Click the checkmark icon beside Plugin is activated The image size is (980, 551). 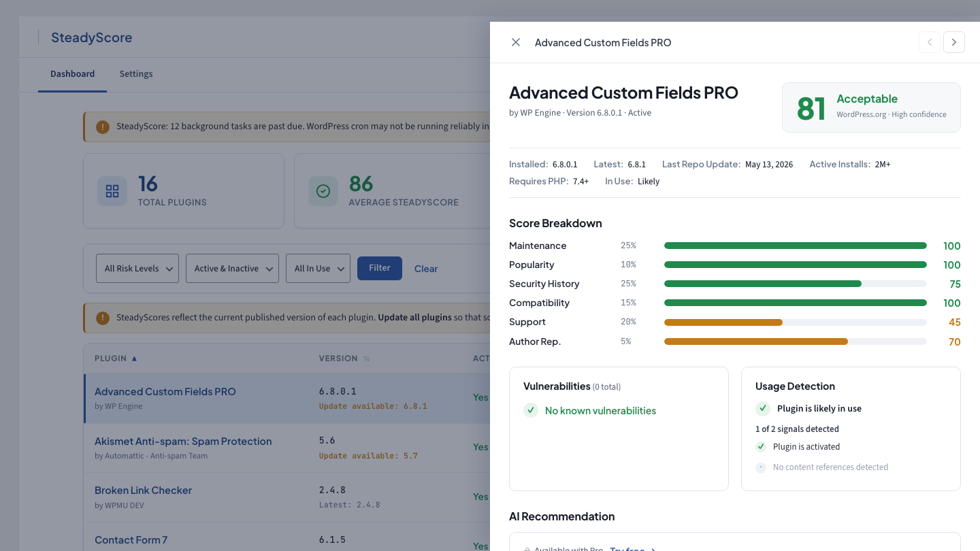click(x=761, y=447)
